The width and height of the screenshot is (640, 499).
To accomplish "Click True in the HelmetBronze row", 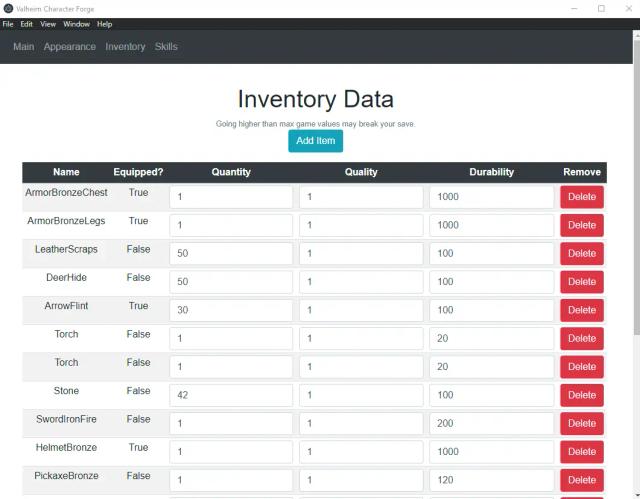I will click(x=138, y=448).
